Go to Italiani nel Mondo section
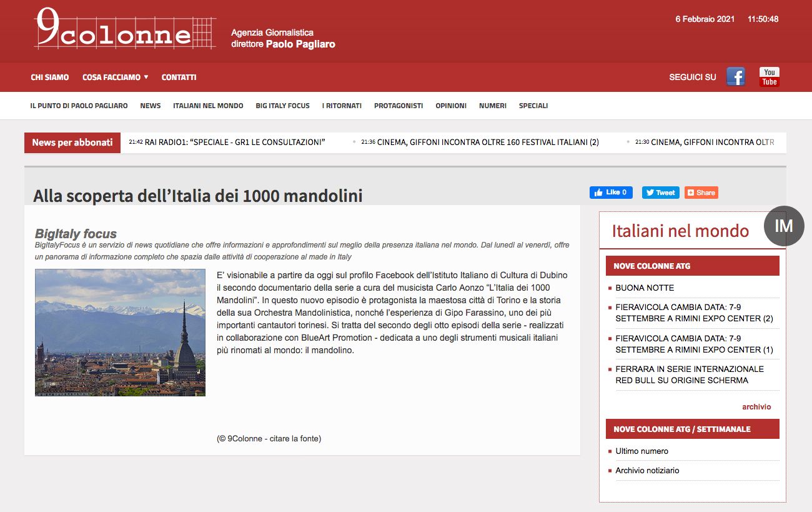The image size is (812, 512). 208,106
